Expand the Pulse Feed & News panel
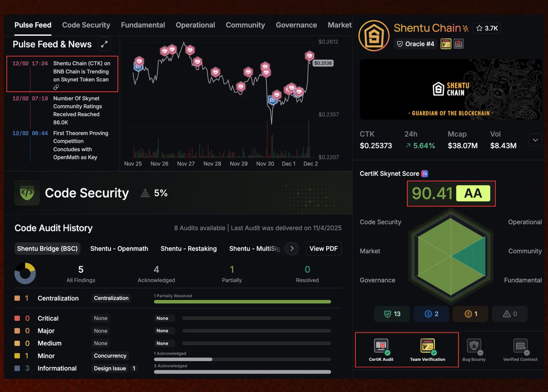This screenshot has height=392, width=548. click(105, 44)
